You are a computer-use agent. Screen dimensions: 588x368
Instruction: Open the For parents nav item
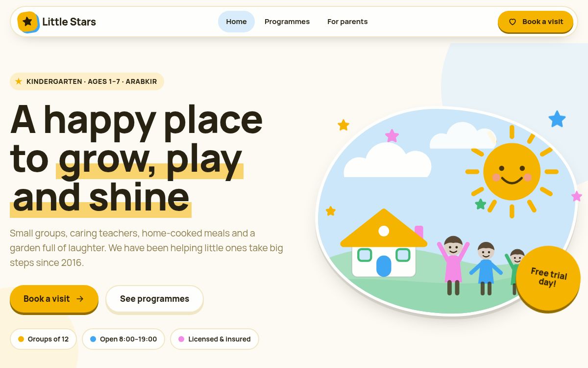pos(347,22)
